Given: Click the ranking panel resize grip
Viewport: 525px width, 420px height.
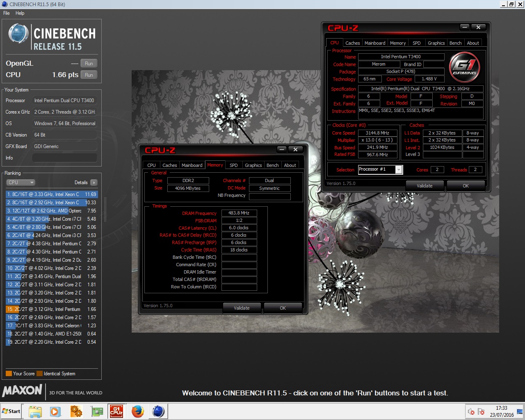Looking at the screenshot, I should coord(105,210).
